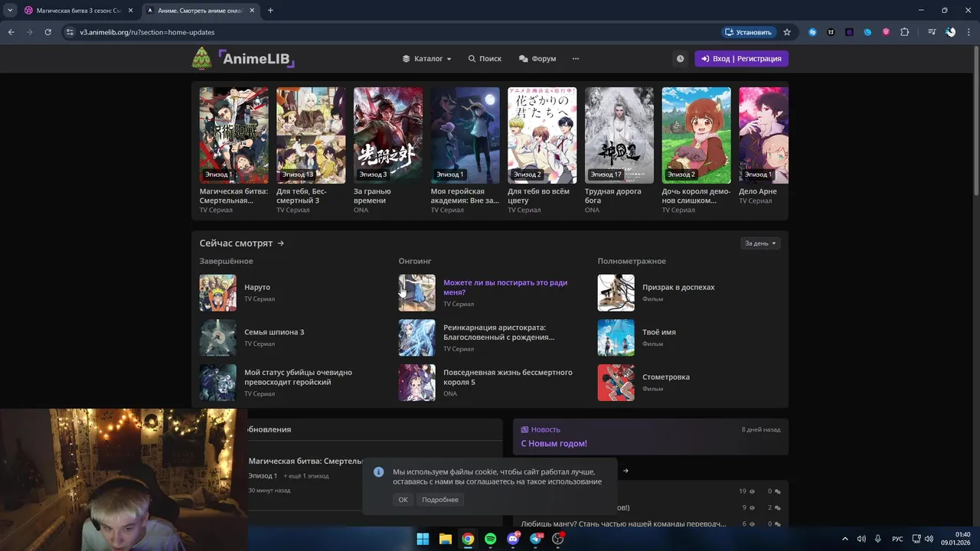
Task: Open the За день period dropdown
Action: click(760, 243)
